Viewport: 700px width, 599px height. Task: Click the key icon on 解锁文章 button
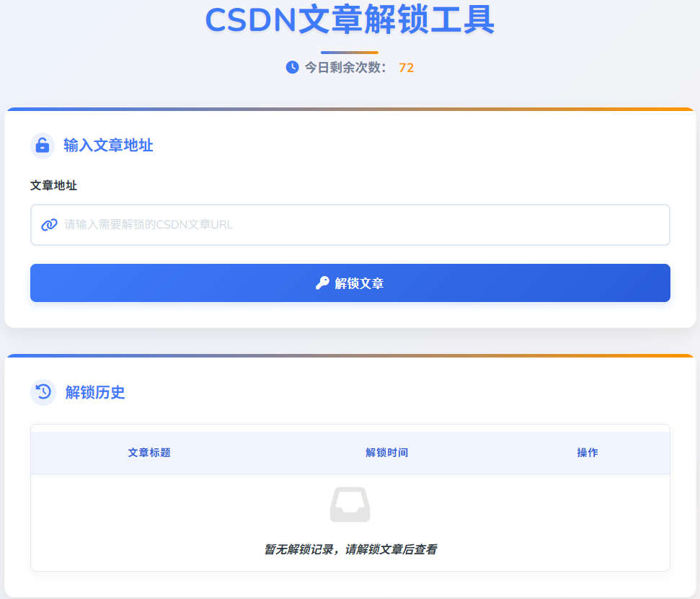coord(322,283)
